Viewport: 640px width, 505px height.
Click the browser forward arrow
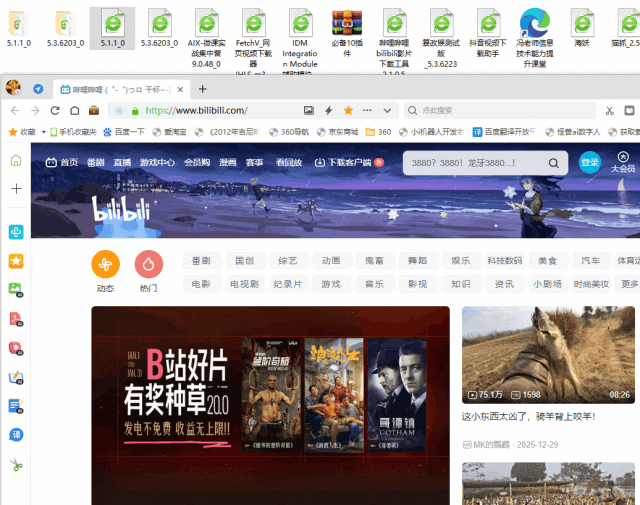pyautogui.click(x=35, y=111)
